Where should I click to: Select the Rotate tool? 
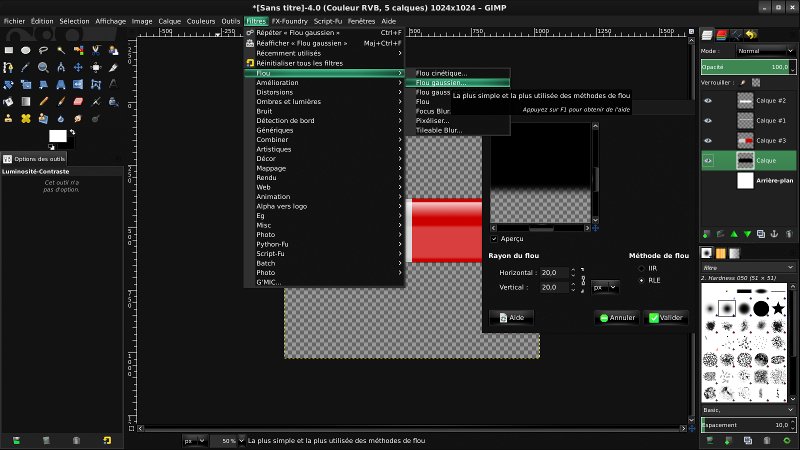tap(9, 85)
